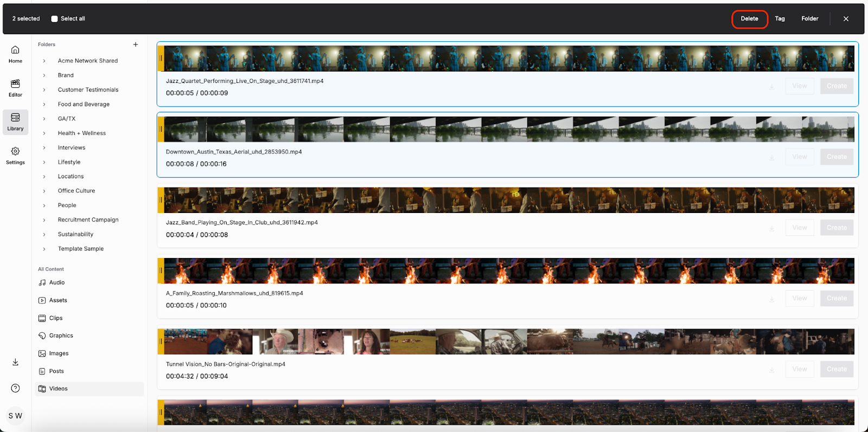Click the Jazz_Quartet filmstrip thumbnail

(509, 58)
